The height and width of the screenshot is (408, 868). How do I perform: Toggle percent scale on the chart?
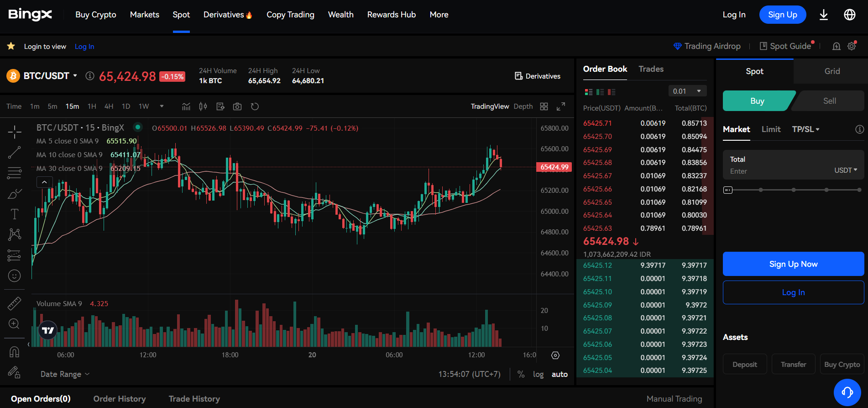click(x=521, y=374)
